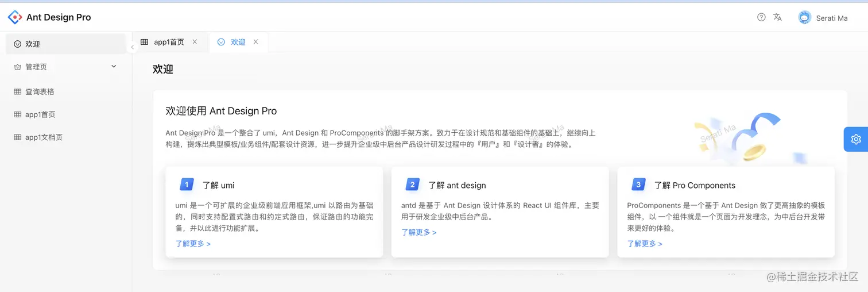Close the app1首页 tab

pyautogui.click(x=195, y=42)
